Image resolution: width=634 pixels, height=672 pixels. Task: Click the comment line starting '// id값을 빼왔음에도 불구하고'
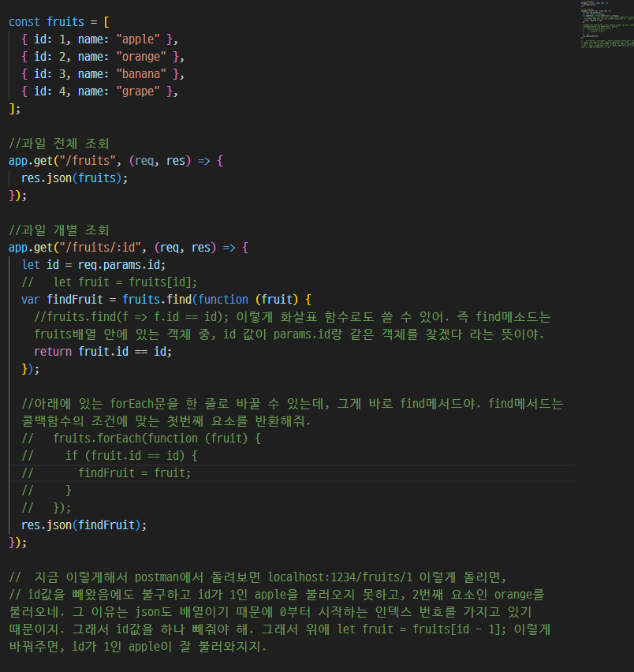(x=276, y=595)
